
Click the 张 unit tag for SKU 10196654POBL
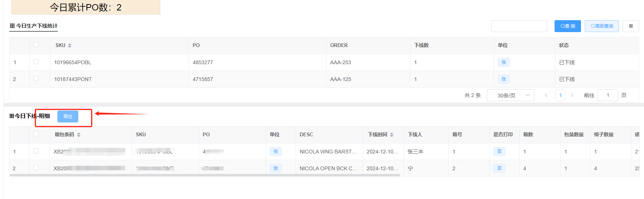pos(503,62)
